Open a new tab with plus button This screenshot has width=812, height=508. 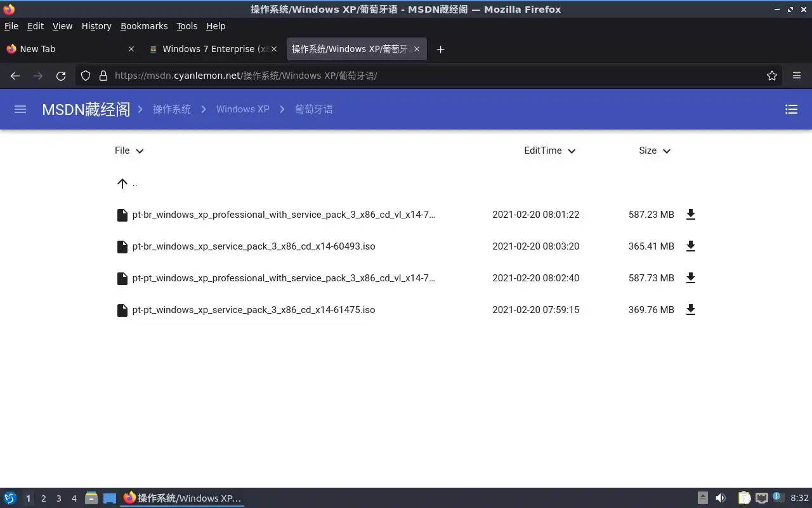click(440, 49)
